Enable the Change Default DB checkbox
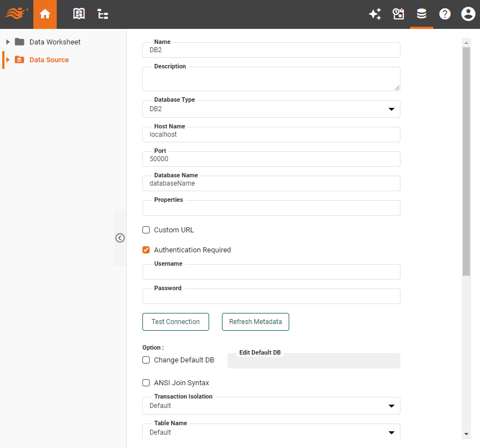 146,360
